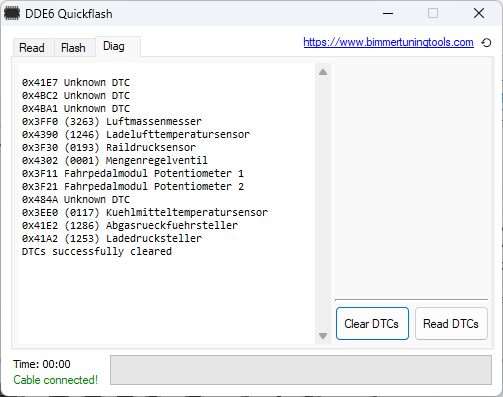Viewport: 503px width, 397px height.
Task: Select the 0x41E7 Unknown DTC line
Action: tap(76, 82)
